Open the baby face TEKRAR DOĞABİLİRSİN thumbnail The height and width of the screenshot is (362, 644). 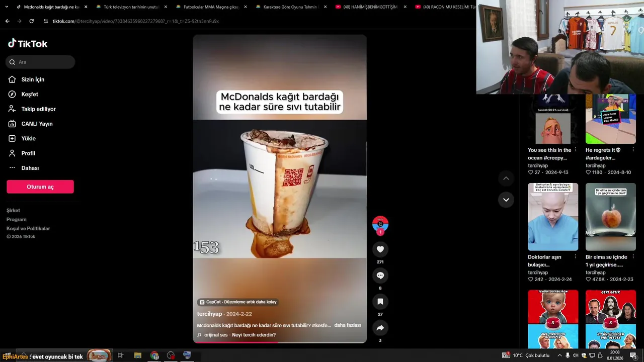tap(553, 319)
